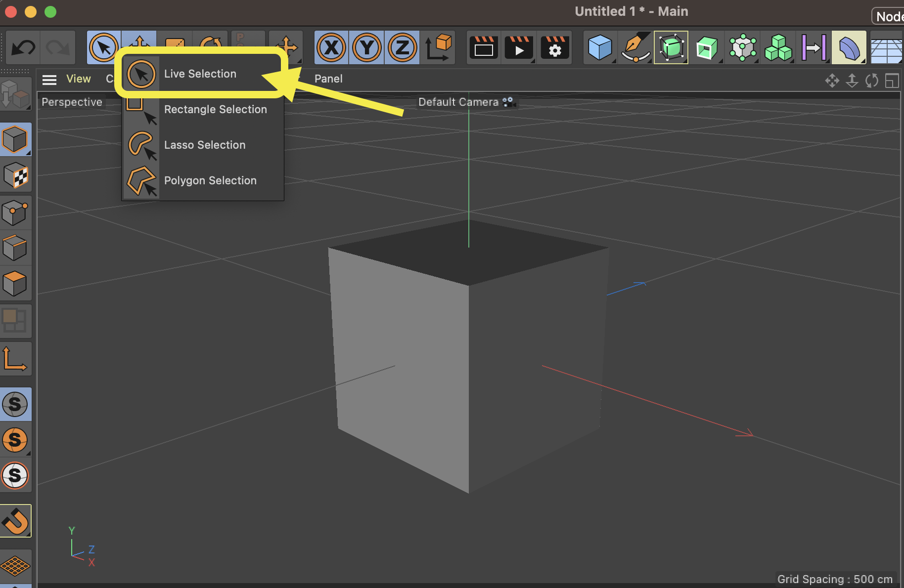Choose Rectangle Selection from the menu
This screenshot has height=588, width=904.
215,109
